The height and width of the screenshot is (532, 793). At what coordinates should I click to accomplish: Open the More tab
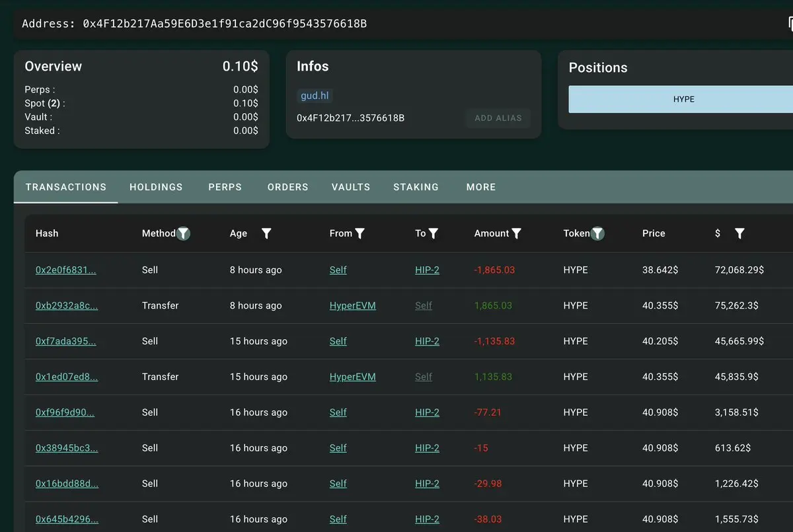pyautogui.click(x=480, y=187)
